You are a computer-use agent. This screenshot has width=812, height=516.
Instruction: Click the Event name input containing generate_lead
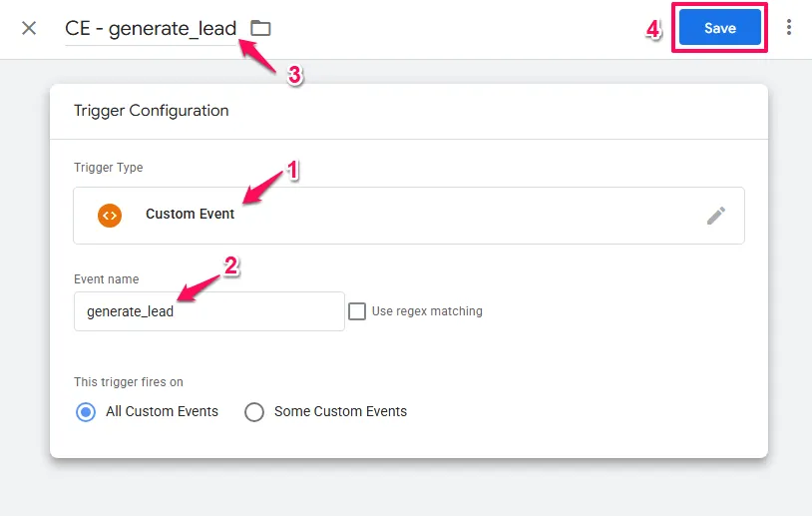click(208, 311)
